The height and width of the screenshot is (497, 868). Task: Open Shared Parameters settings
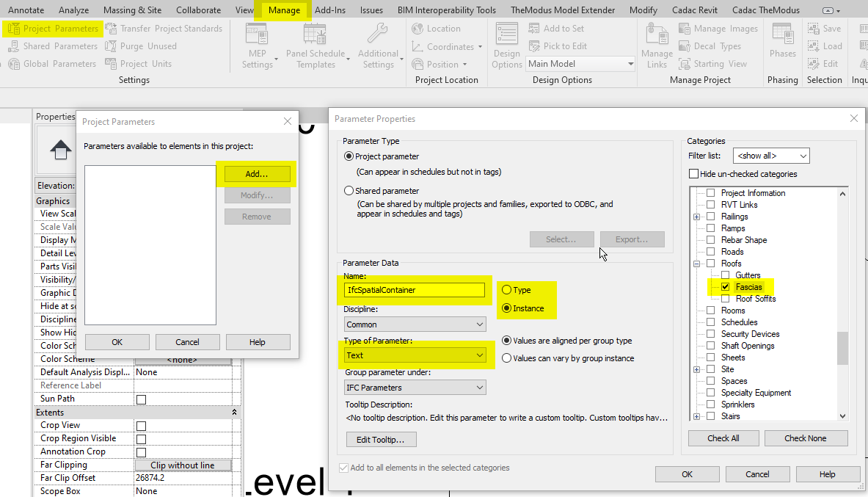pos(51,46)
